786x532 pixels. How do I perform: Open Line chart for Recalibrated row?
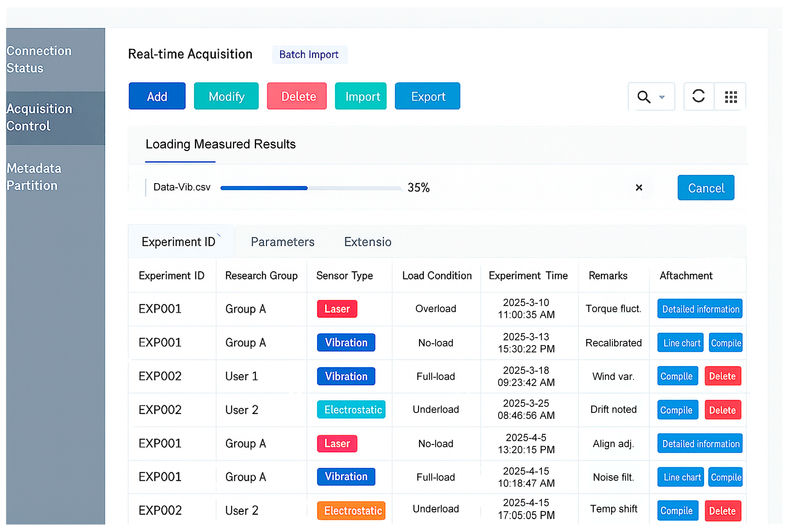680,343
